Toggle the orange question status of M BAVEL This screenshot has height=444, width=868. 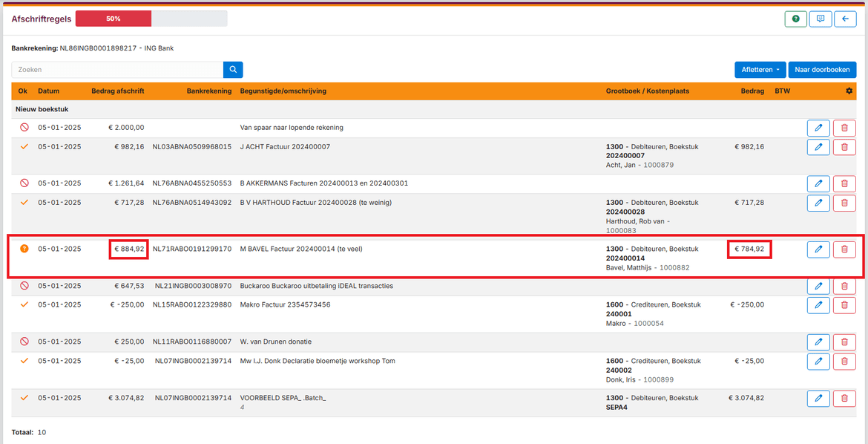click(24, 249)
